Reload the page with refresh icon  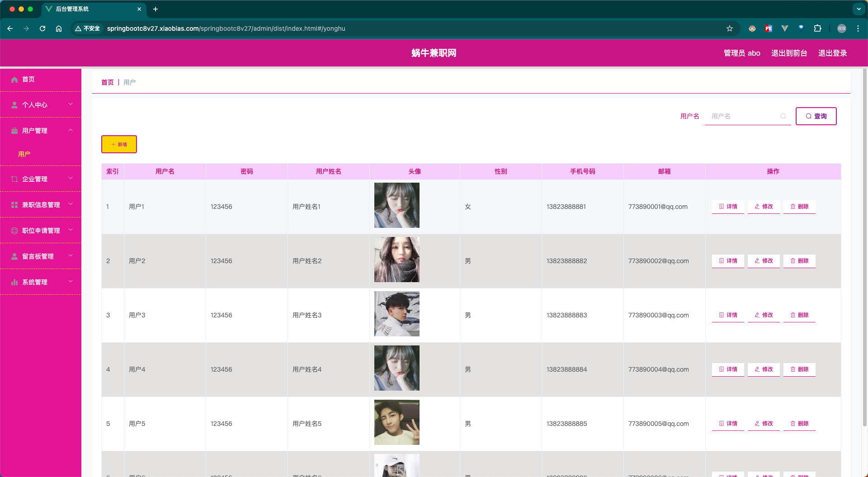coord(42,28)
